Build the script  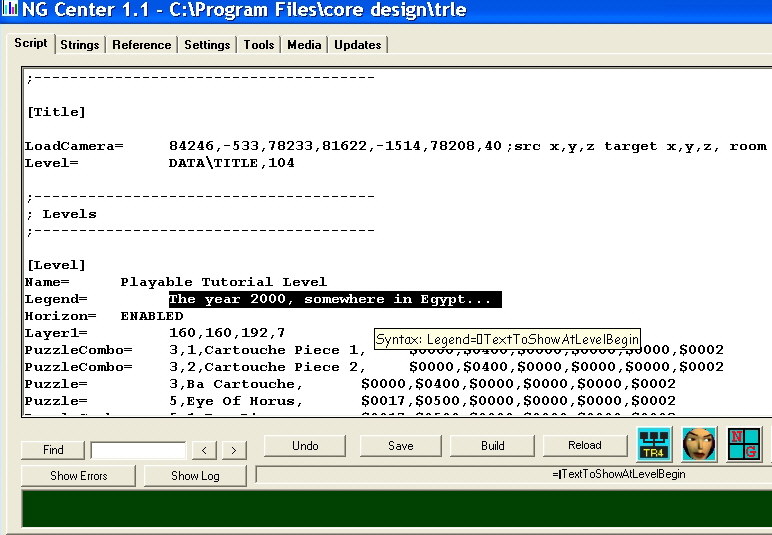point(492,446)
